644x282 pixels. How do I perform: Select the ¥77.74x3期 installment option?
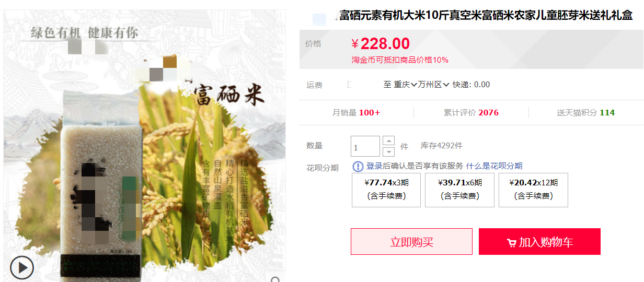(386, 190)
